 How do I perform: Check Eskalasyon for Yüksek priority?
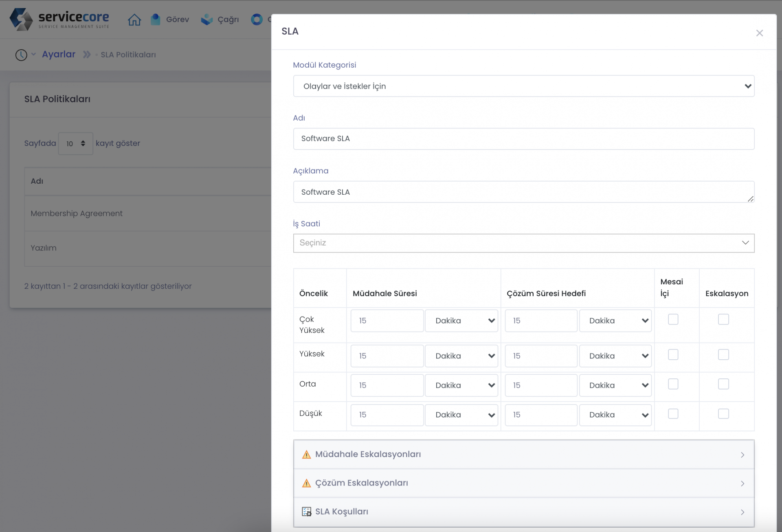point(723,355)
